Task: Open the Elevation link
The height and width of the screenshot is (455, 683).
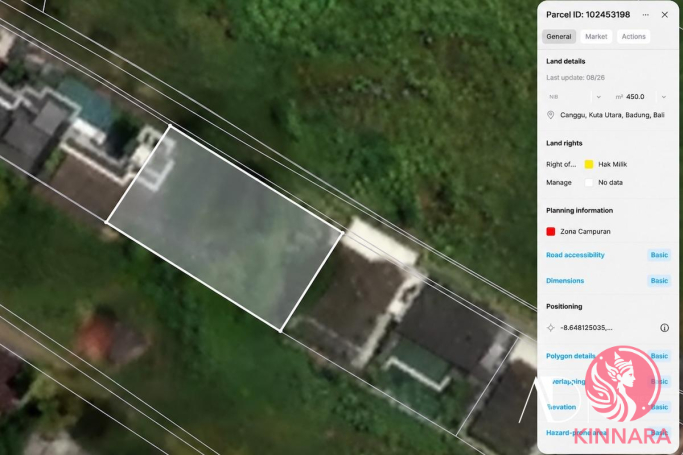Action: point(561,407)
